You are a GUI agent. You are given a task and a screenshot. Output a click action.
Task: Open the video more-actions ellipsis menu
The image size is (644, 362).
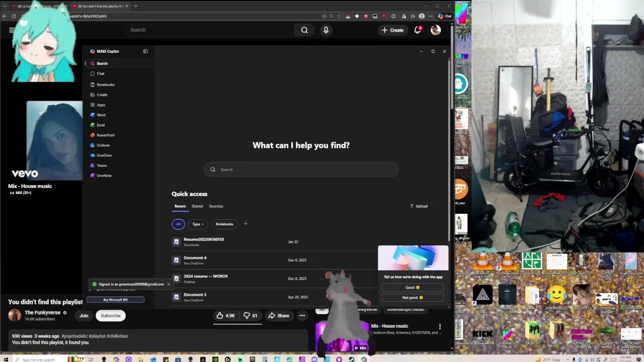point(302,316)
